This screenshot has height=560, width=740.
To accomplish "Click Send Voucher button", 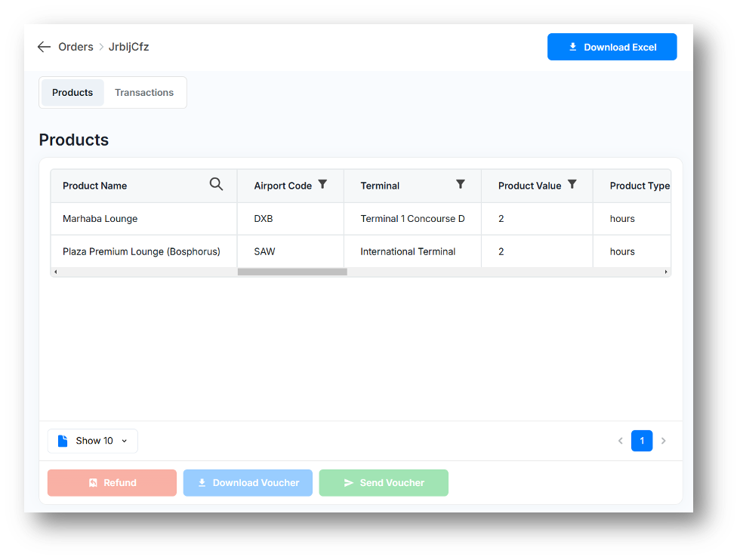I will [x=384, y=483].
